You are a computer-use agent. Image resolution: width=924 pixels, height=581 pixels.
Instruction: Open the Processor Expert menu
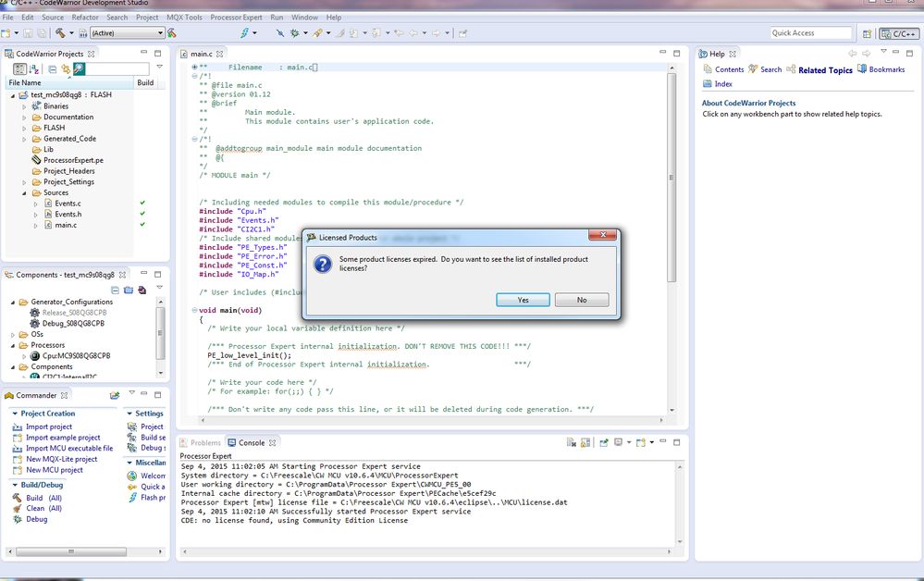[236, 17]
